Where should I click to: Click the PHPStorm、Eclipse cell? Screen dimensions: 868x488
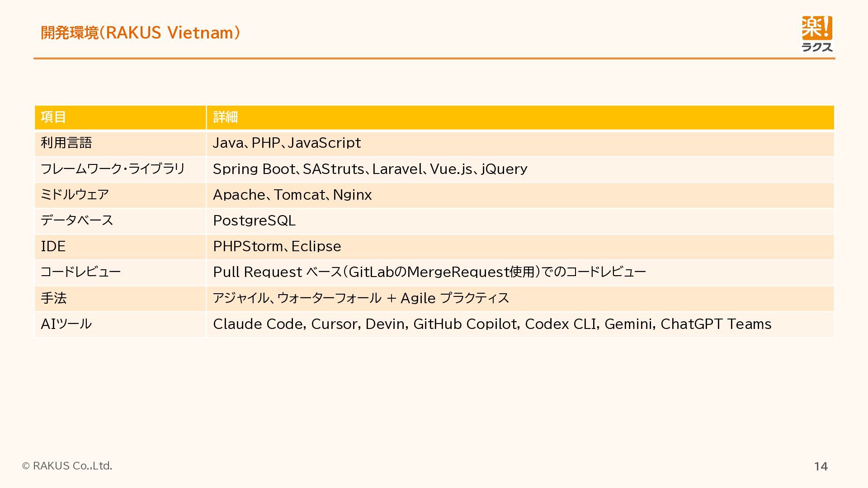277,246
